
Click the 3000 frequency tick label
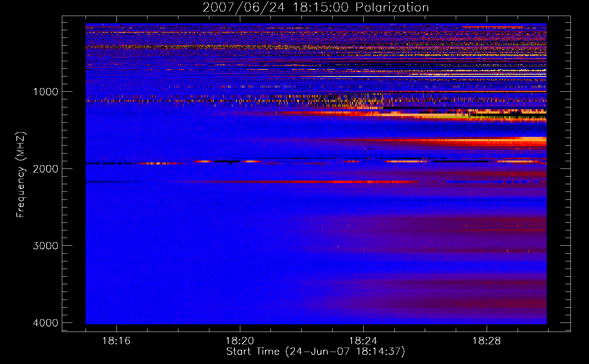(46, 246)
